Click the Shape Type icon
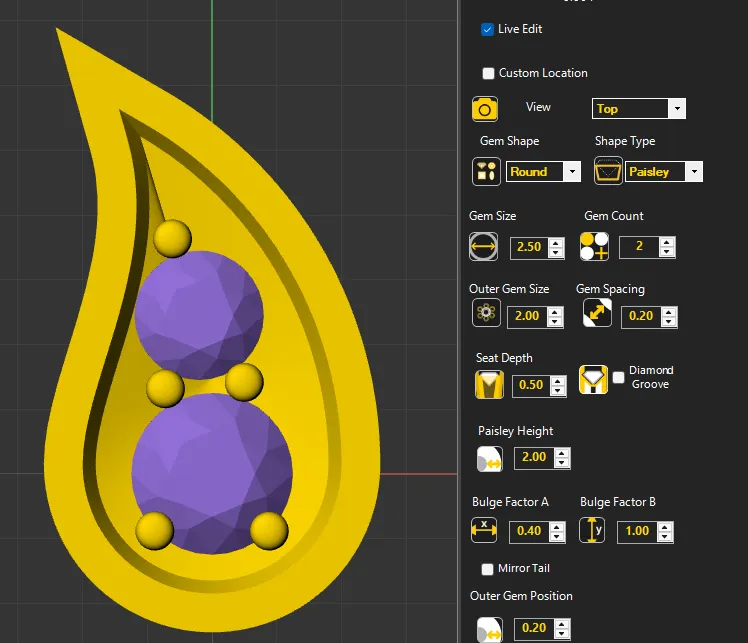748x643 pixels. 608,171
